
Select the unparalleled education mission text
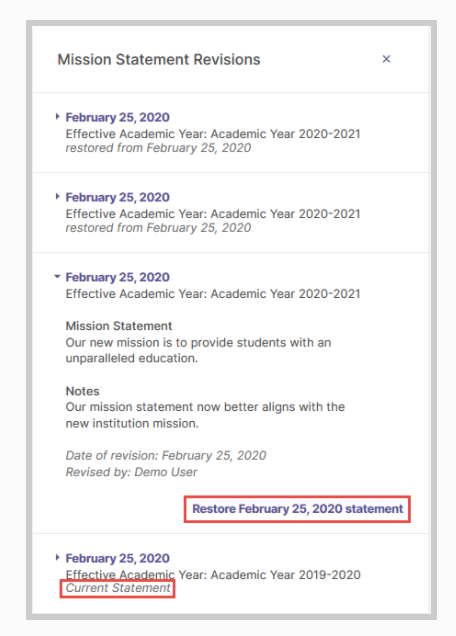pyautogui.click(x=198, y=350)
